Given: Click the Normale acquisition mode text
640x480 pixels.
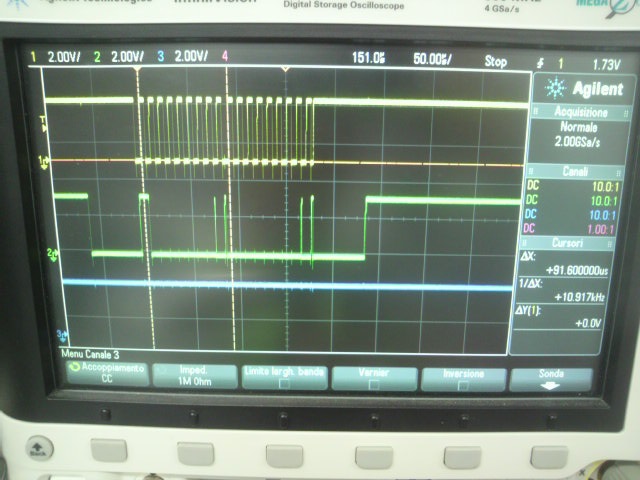Looking at the screenshot, I should (x=579, y=127).
